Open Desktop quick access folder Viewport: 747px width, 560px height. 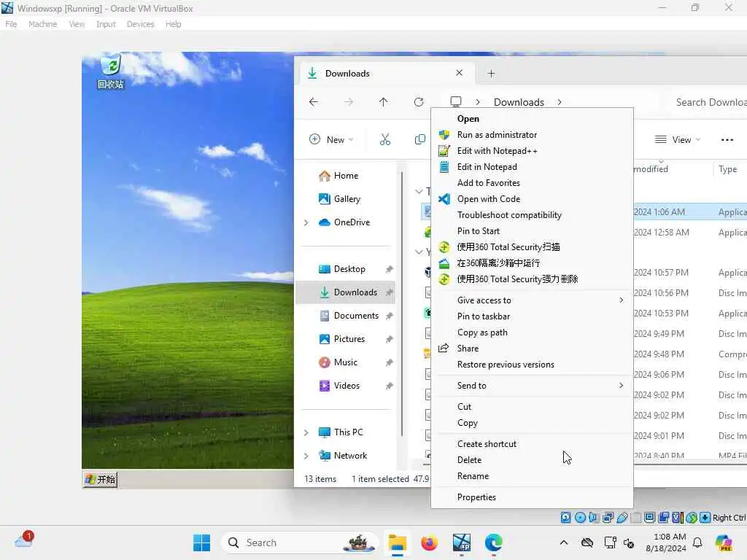pos(349,269)
